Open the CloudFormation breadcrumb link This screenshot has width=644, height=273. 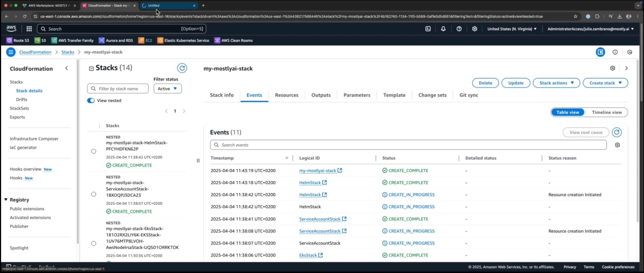click(35, 52)
